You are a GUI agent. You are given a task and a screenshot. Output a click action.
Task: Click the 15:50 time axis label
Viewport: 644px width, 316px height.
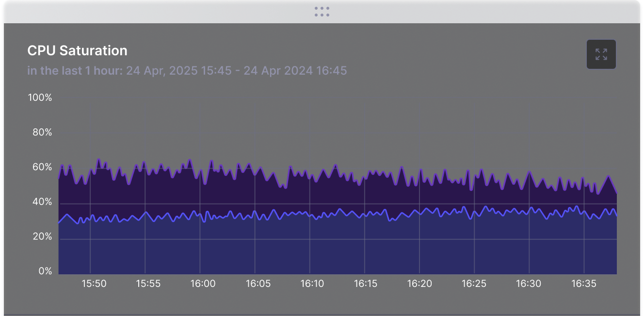coord(94,284)
